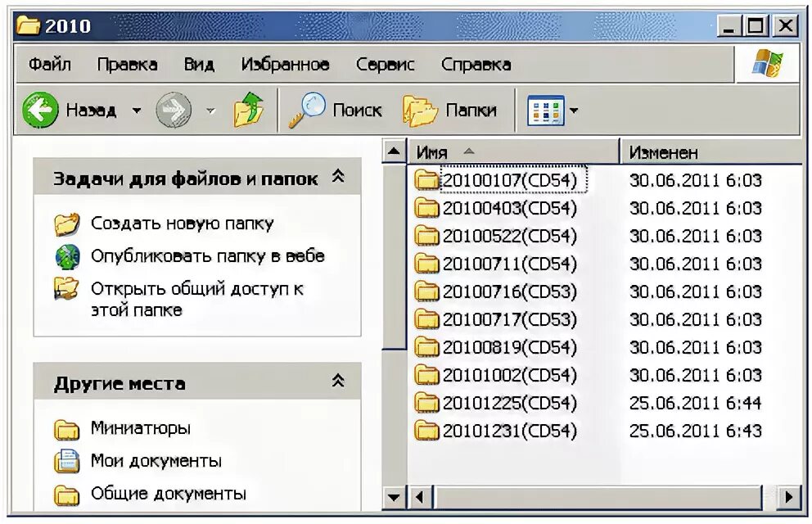Collapse the Задачи для файлов и папок section
This screenshot has width=812, height=524.
[x=336, y=177]
